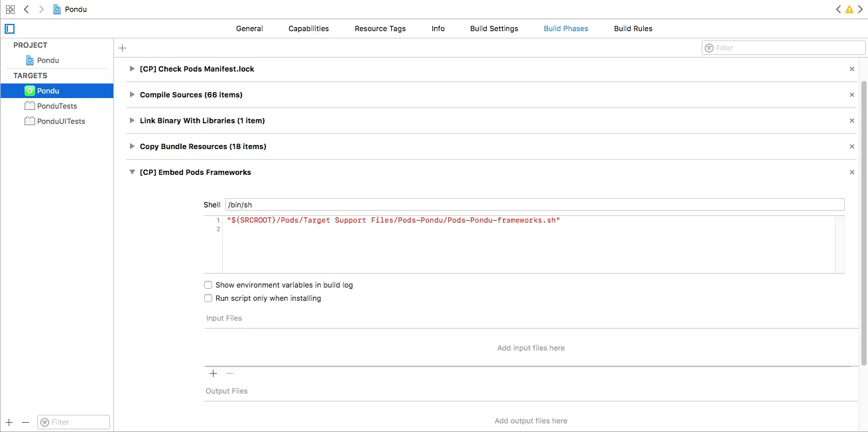Click the Shell path input field
Image resolution: width=868 pixels, height=432 pixels.
click(534, 205)
